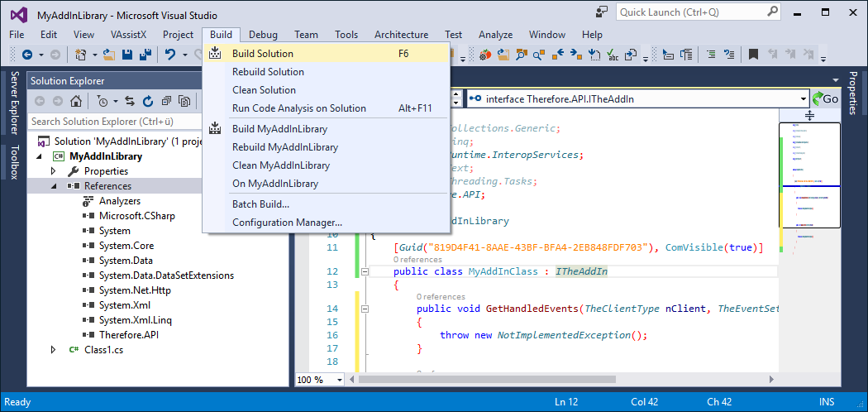Select Run Code Analysis on Solution
Screen dimensions: 868x412
tap(326, 108)
